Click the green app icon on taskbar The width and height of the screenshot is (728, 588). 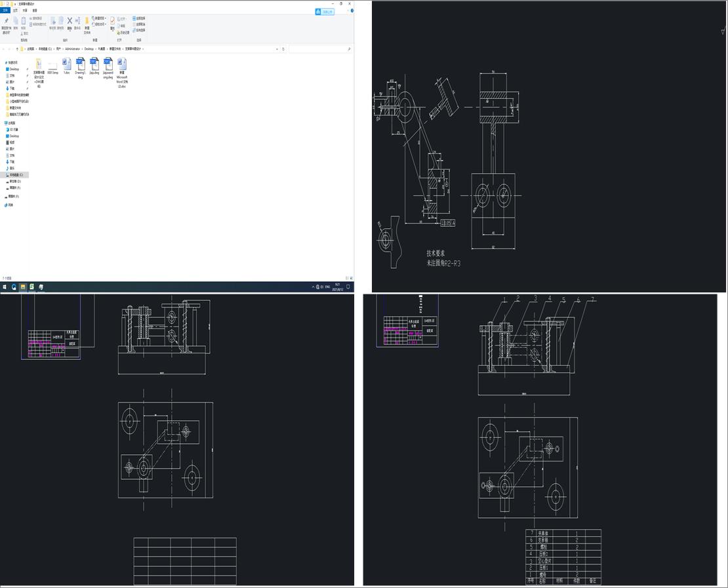31,287
